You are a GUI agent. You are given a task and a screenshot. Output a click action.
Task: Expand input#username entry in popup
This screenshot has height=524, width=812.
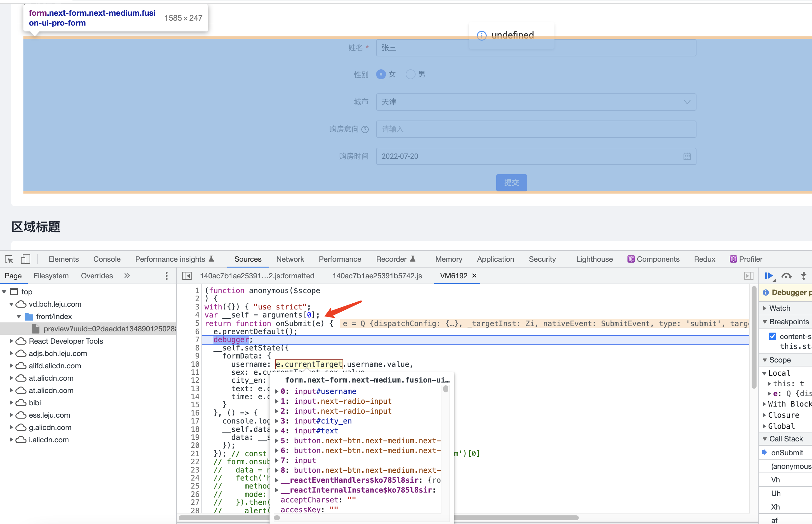pos(277,391)
